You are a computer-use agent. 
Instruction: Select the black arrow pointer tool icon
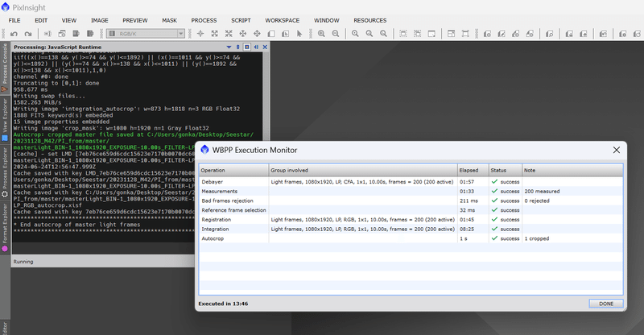(299, 34)
